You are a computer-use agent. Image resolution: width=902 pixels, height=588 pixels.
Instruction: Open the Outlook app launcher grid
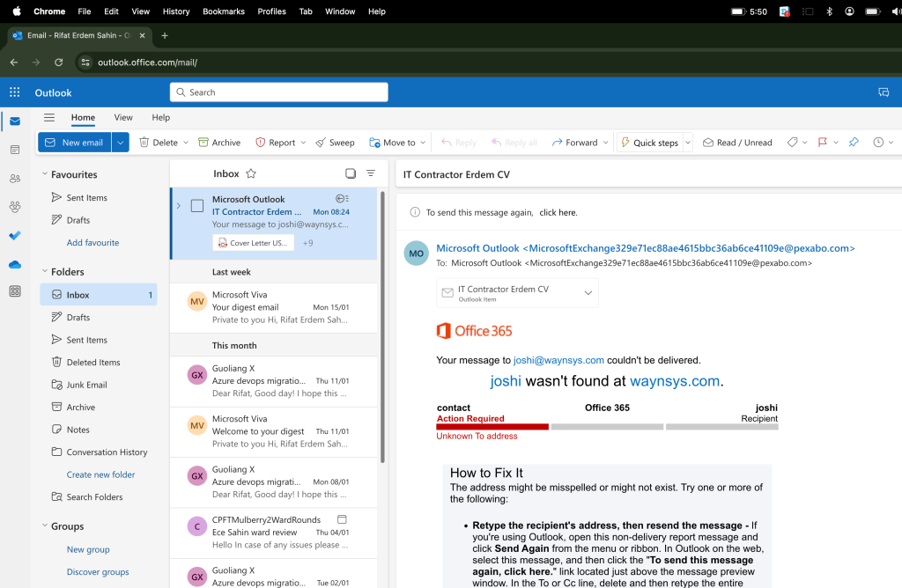15,92
